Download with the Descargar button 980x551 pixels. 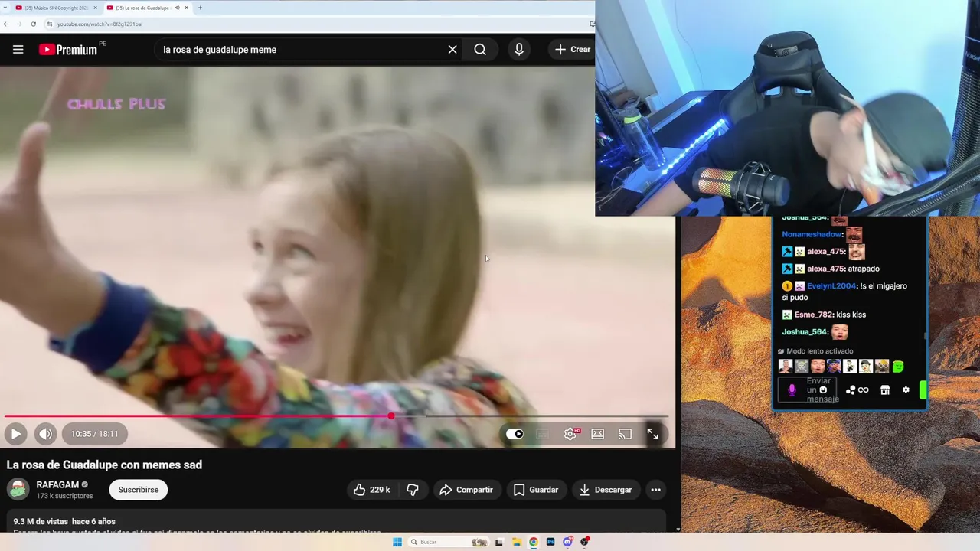point(606,490)
